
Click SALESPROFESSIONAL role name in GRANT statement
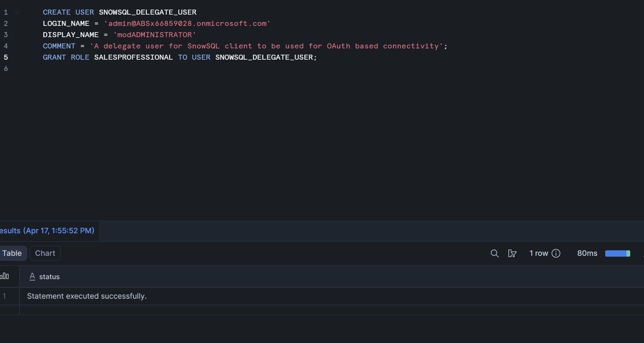coord(134,57)
